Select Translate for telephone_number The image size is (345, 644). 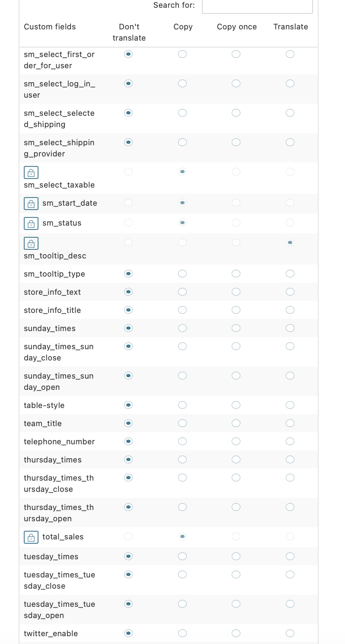290,441
